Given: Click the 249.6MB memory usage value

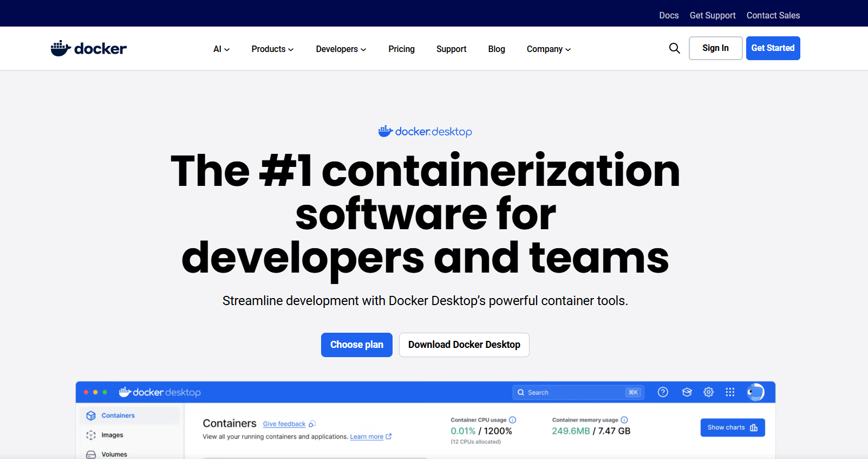Looking at the screenshot, I should (571, 431).
